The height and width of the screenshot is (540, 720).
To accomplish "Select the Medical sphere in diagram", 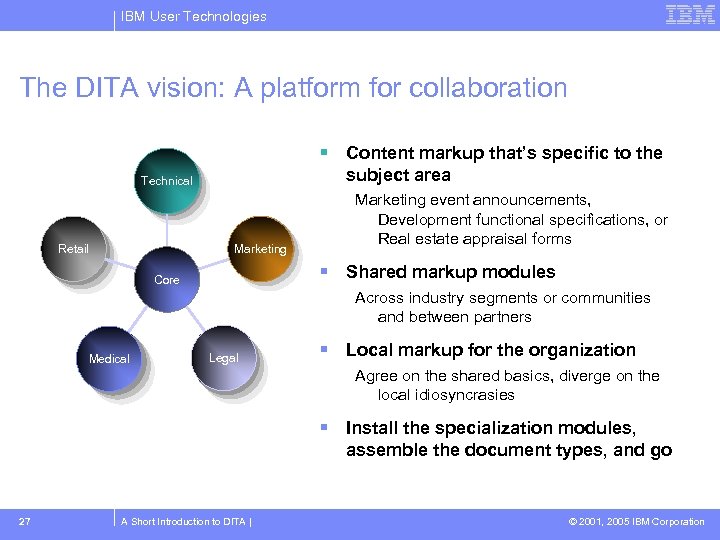I will click(109, 359).
